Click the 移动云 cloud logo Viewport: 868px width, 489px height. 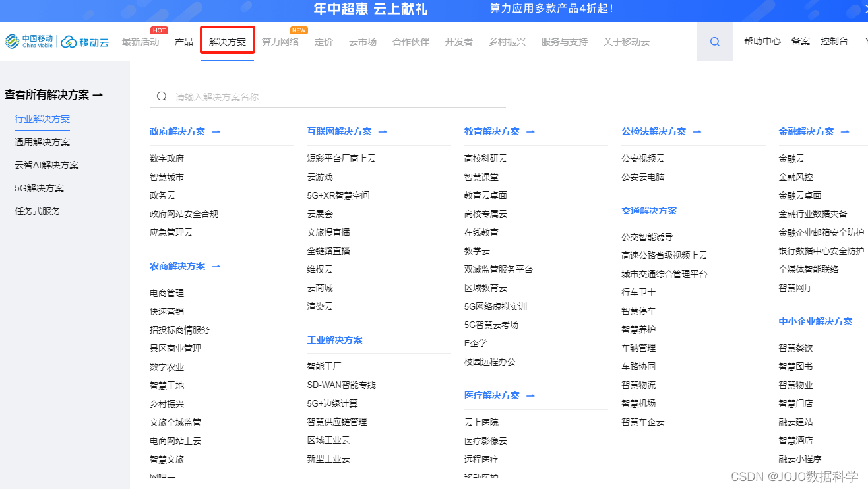point(85,42)
